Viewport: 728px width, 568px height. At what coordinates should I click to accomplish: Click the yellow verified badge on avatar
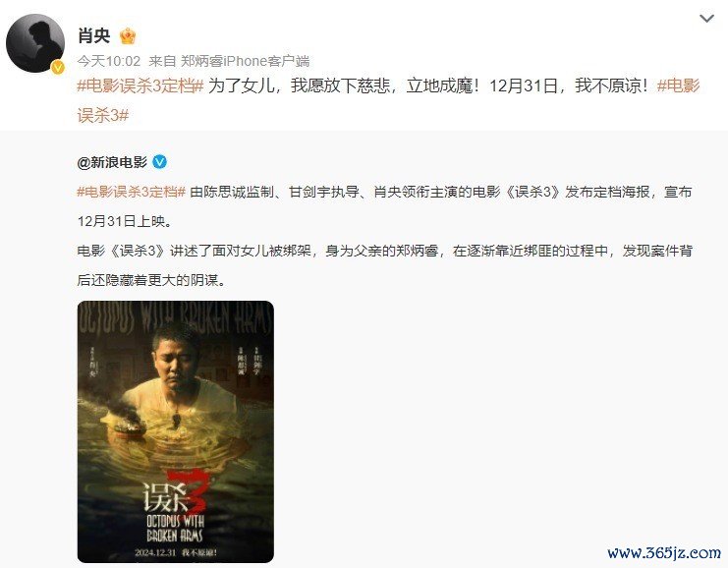point(58,68)
